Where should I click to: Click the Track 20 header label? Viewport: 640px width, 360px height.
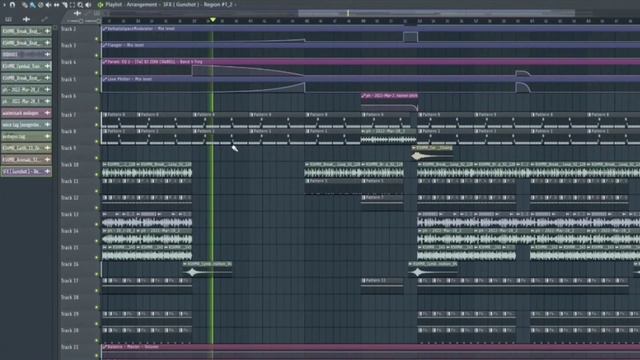[69, 330]
